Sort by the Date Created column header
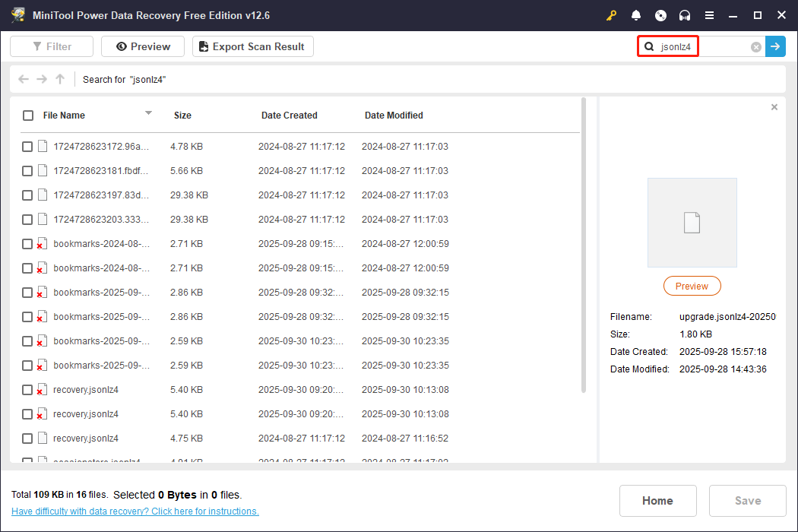This screenshot has width=798, height=532. 289,116
